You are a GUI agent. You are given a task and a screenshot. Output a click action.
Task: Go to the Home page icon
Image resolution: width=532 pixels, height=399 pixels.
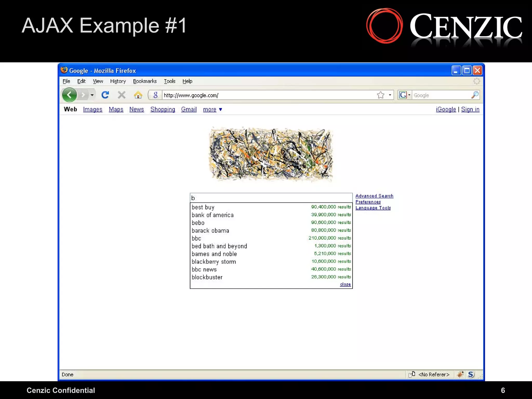pyautogui.click(x=138, y=95)
